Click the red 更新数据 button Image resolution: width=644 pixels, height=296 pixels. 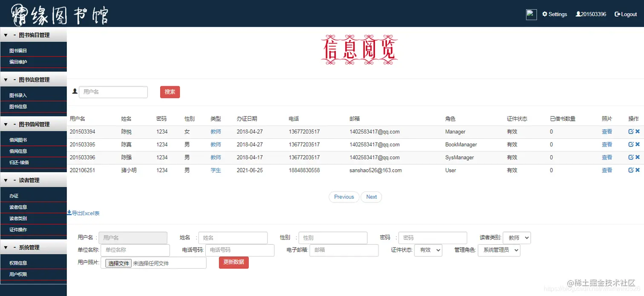(x=234, y=262)
